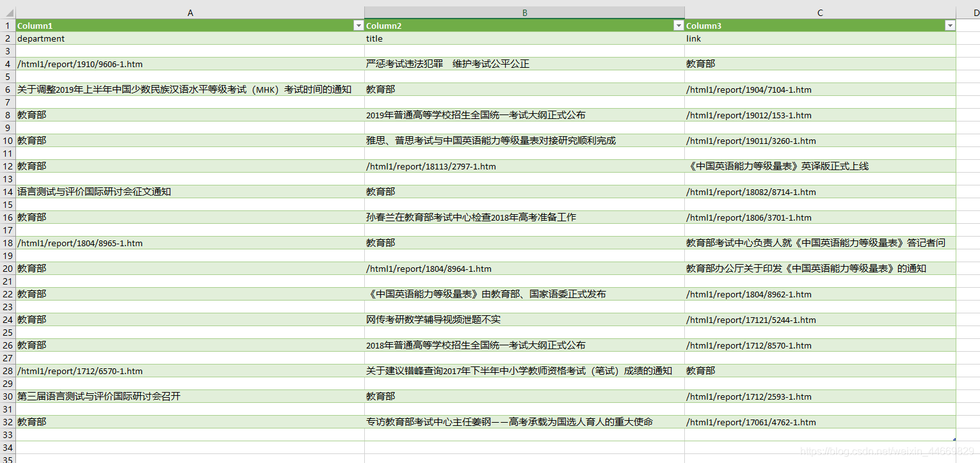Select cell '《中国英语能力等级量表》英译版正式上线'
980x463 pixels.
click(820, 166)
